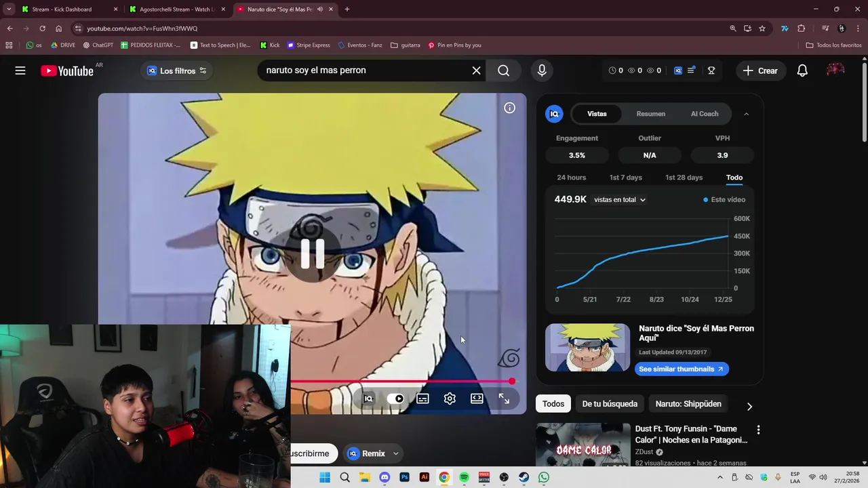The image size is (868, 488).
Task: Open Todos los favoritos folder
Action: point(833,45)
